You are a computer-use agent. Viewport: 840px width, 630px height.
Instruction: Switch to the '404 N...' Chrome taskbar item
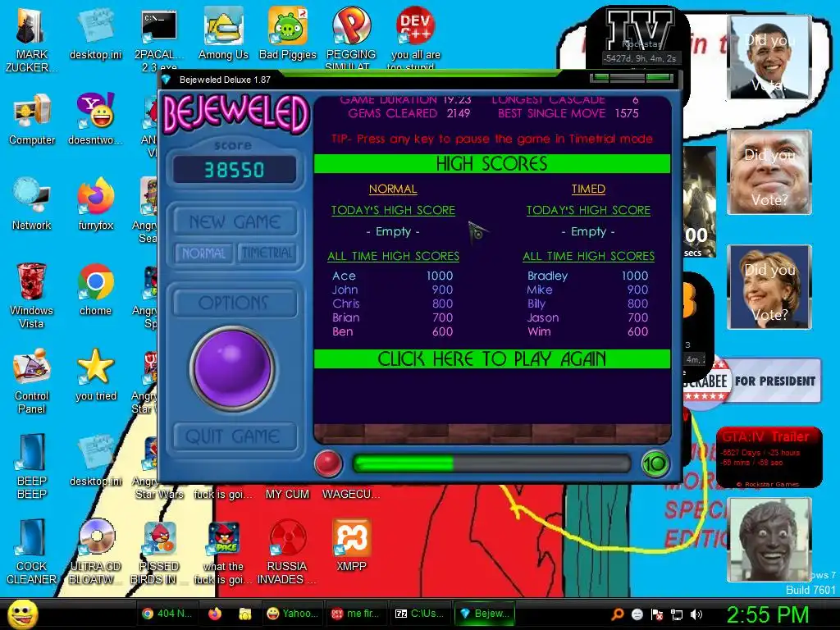pyautogui.click(x=167, y=614)
